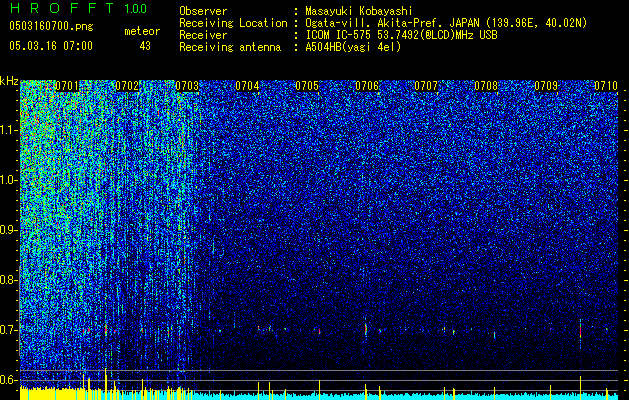Click the 'Observer' field label
This screenshot has width=629, height=400.
tap(203, 11)
